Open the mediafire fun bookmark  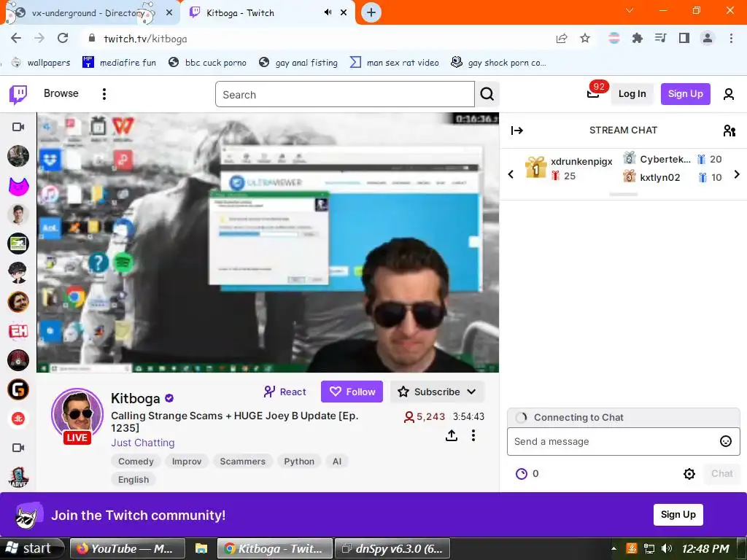(x=120, y=63)
